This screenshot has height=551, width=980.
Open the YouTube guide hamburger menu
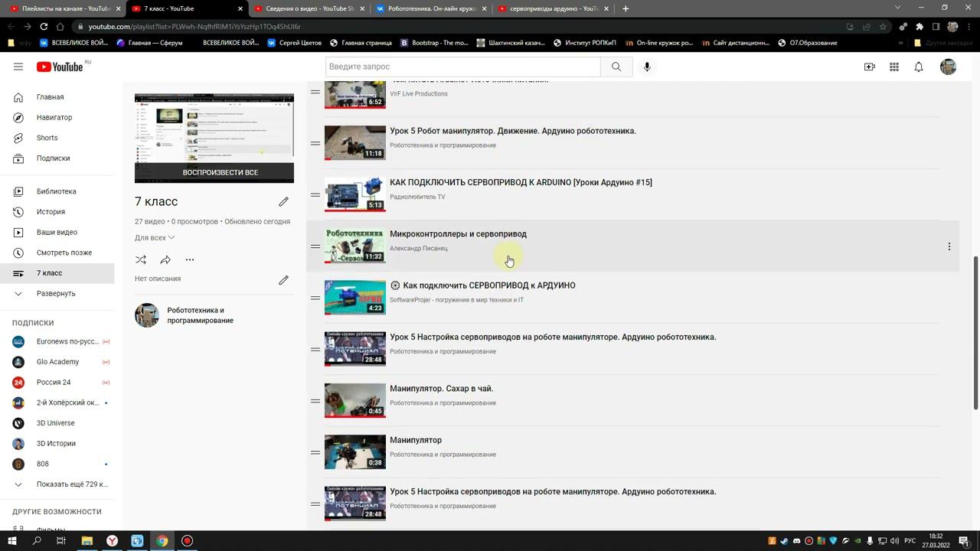click(18, 67)
